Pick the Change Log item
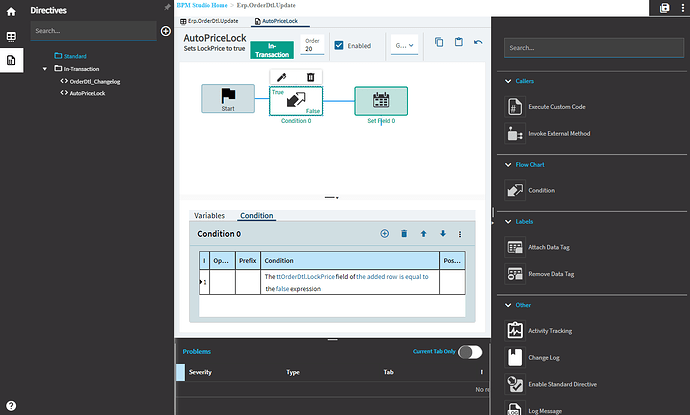This screenshot has height=415, width=690. pos(532,357)
